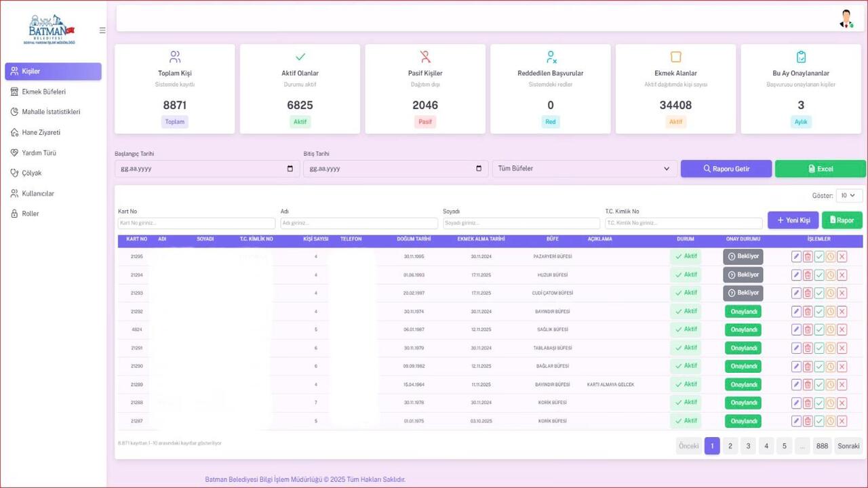The width and height of the screenshot is (868, 488).
Task: Toggle the Aktif status for card 21291
Action: click(x=686, y=348)
